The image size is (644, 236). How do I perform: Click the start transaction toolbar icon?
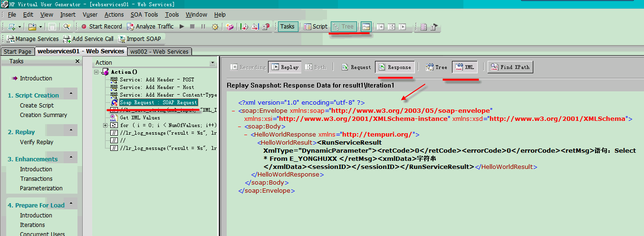(x=244, y=27)
